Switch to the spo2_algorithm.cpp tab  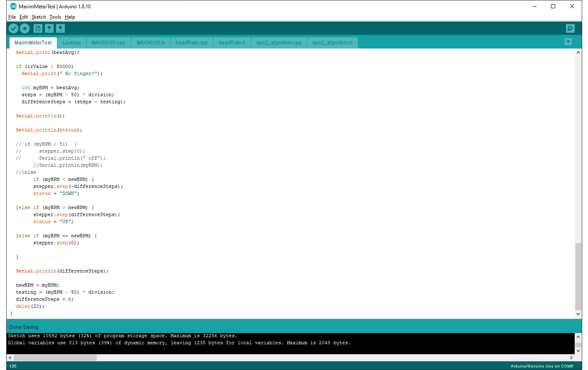tap(279, 43)
